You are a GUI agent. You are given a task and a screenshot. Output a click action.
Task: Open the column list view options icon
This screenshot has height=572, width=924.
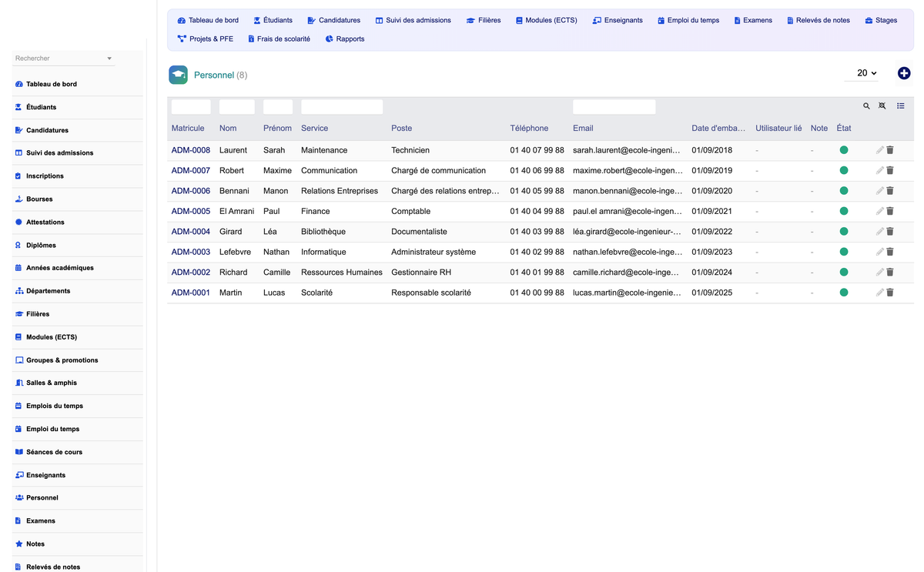[x=901, y=106]
